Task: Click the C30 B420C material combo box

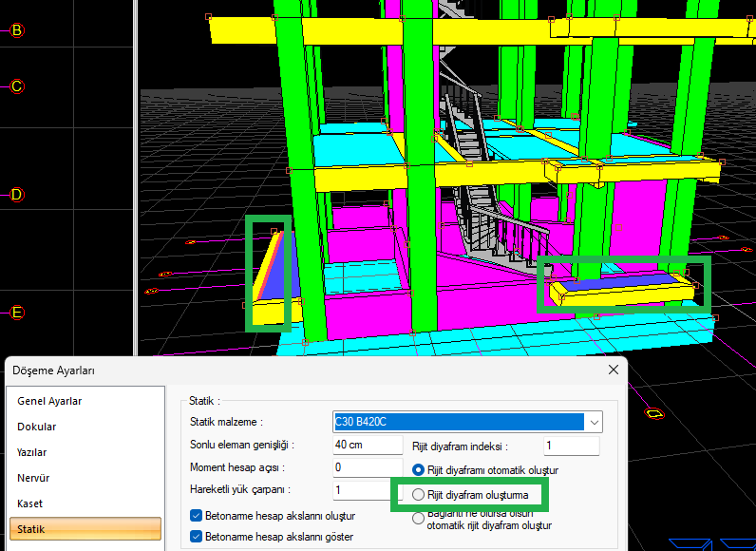Action: coord(458,422)
